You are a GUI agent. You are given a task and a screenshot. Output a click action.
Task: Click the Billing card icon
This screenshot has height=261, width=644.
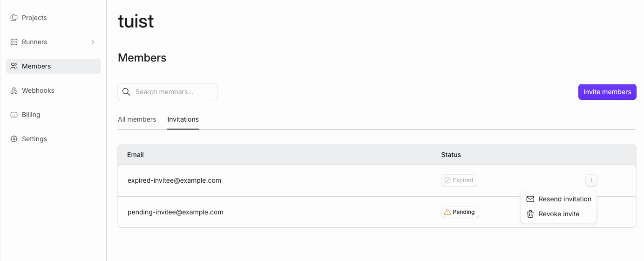(x=14, y=115)
